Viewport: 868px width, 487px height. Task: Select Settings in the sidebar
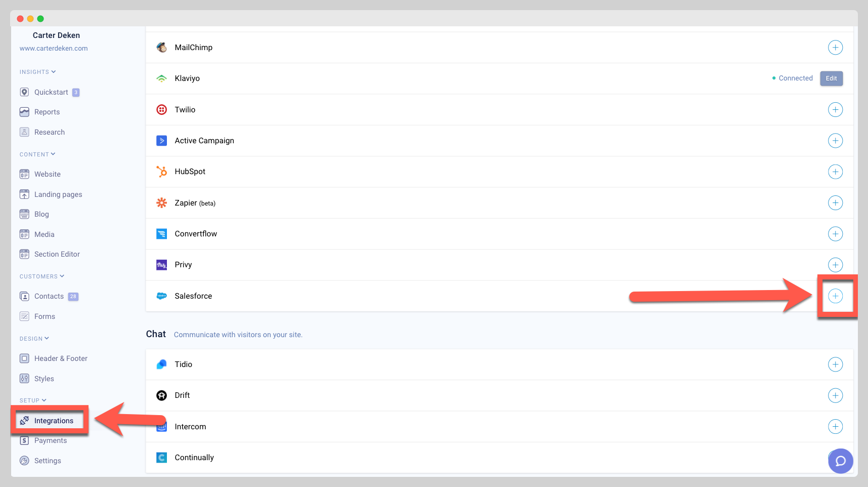tap(48, 460)
